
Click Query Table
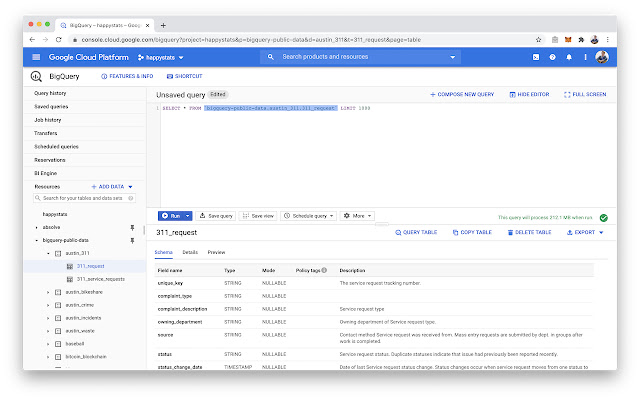click(416, 232)
